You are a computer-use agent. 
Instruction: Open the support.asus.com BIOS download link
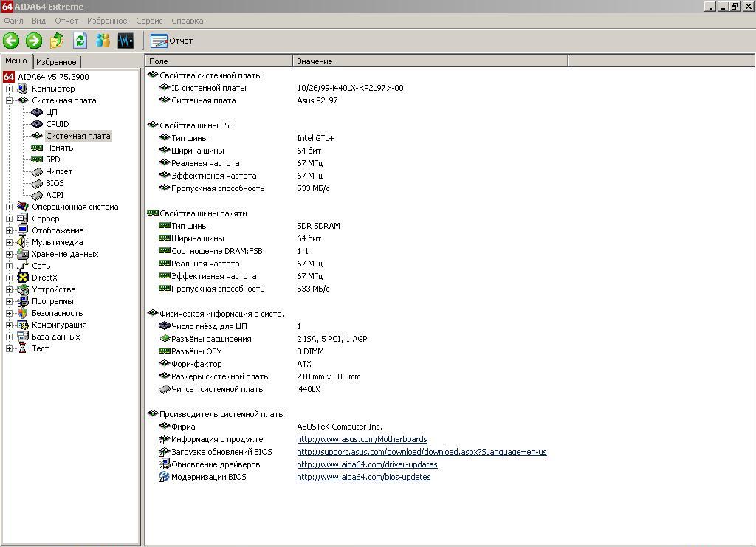(422, 452)
